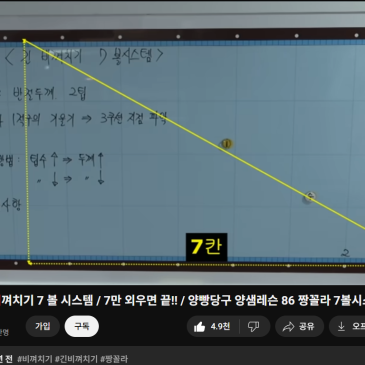
Task: Open the #비껴치기 hashtag
Action: [x=35, y=359]
